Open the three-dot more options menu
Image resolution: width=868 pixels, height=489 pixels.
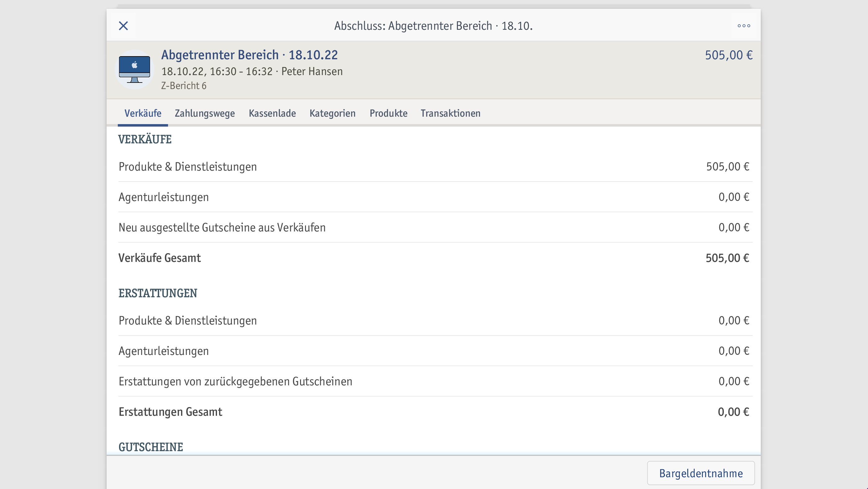(744, 26)
